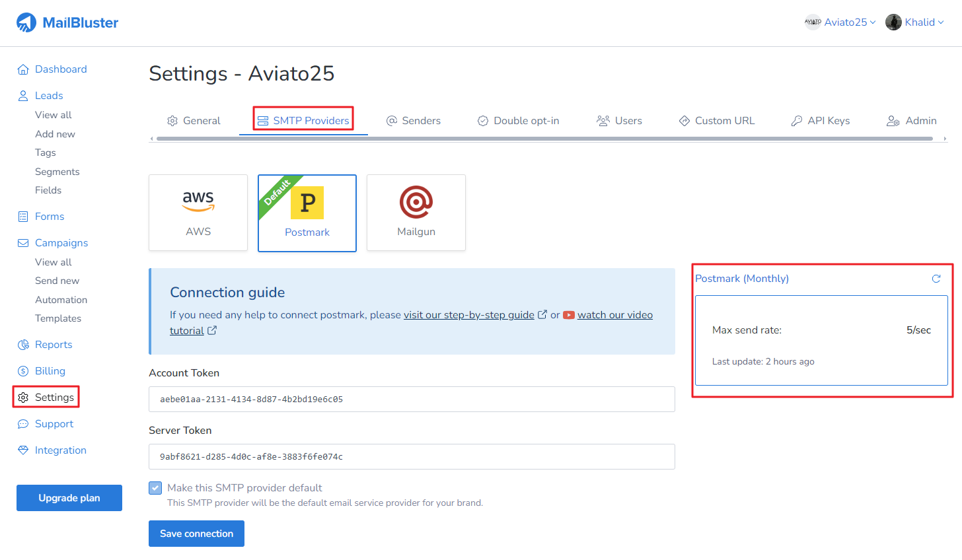The image size is (962, 560).
Task: Click the Campaigns envelope icon
Action: click(x=23, y=243)
